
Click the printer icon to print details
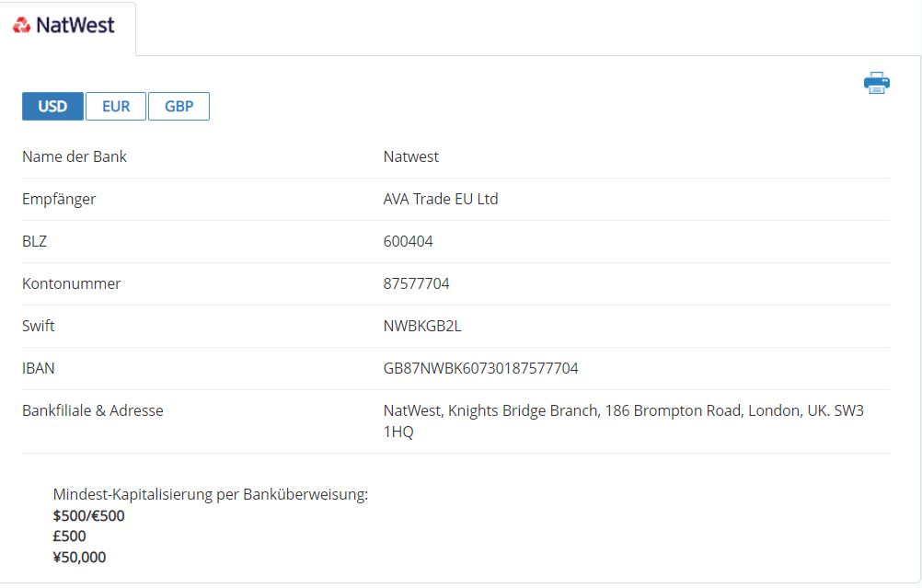(876, 83)
